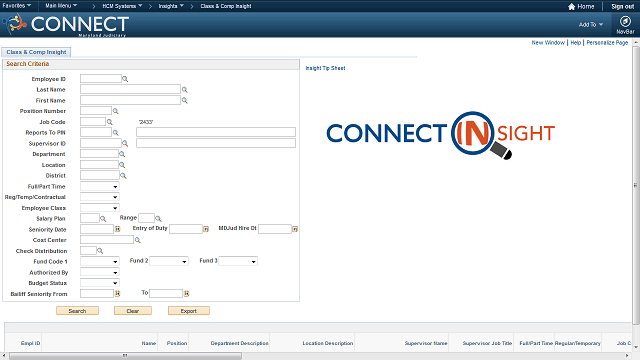Open Supervisor ID lookup magnifier
The image size is (640, 360).
[x=125, y=144]
